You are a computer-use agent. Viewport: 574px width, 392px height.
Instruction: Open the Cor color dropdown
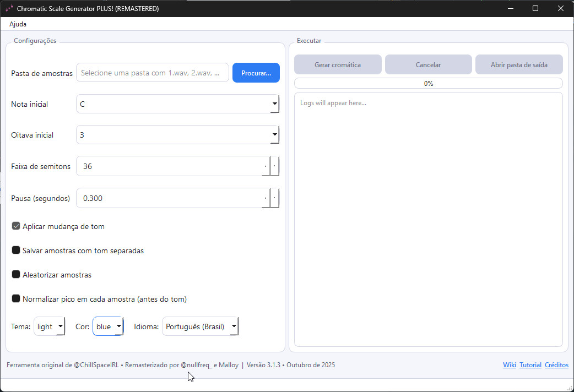[108, 326]
